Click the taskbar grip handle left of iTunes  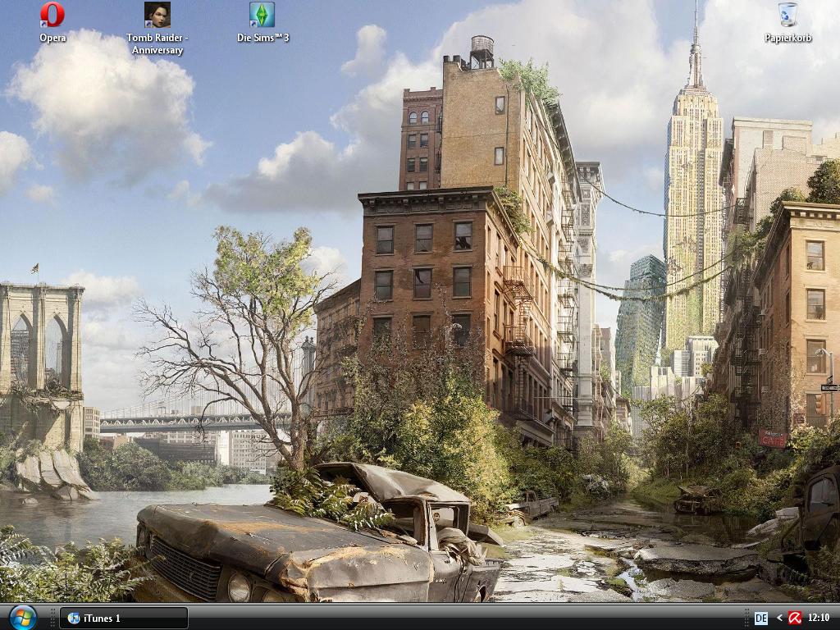pyautogui.click(x=53, y=618)
